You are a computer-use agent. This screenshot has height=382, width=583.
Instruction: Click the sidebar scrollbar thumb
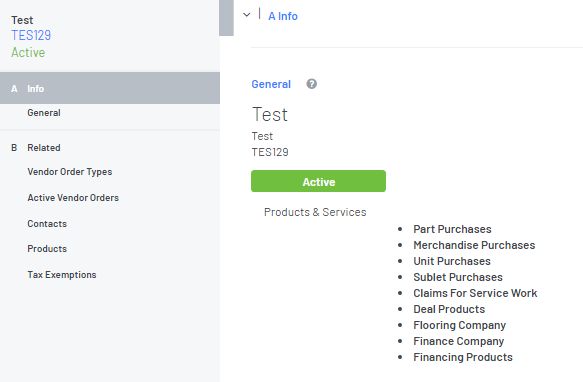point(226,18)
